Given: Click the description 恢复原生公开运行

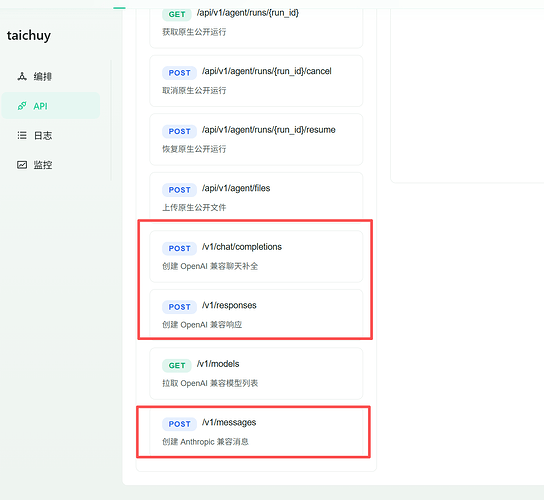Looking at the screenshot, I should coord(194,149).
